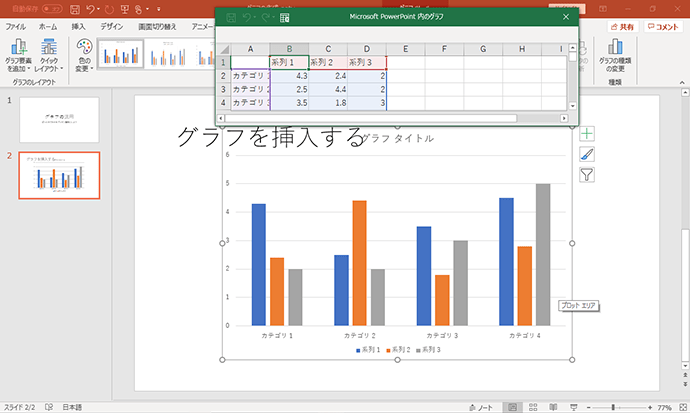Click the Change Chart Type icon
This screenshot has height=413, width=690.
pyautogui.click(x=615, y=56)
